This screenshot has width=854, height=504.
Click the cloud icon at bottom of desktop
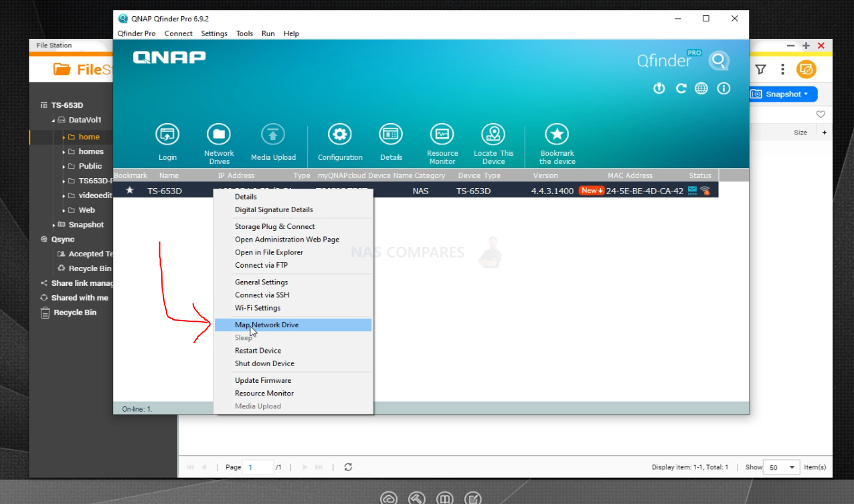pyautogui.click(x=389, y=499)
